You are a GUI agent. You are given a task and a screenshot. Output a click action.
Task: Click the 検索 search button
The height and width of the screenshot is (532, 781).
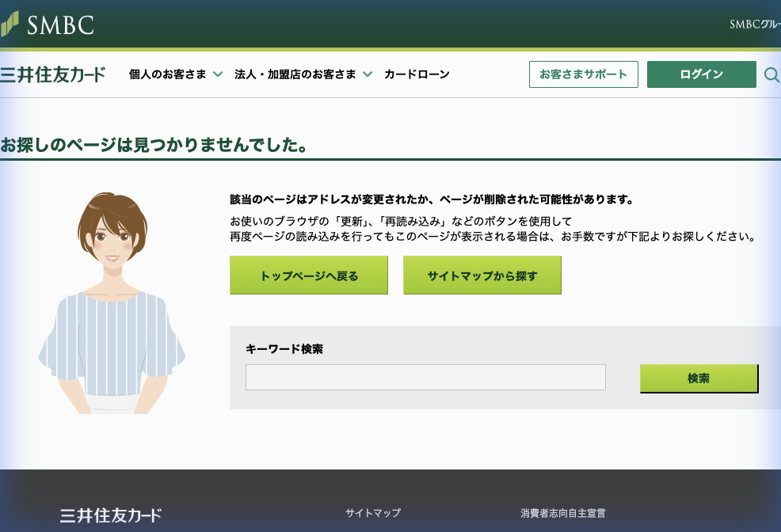698,378
